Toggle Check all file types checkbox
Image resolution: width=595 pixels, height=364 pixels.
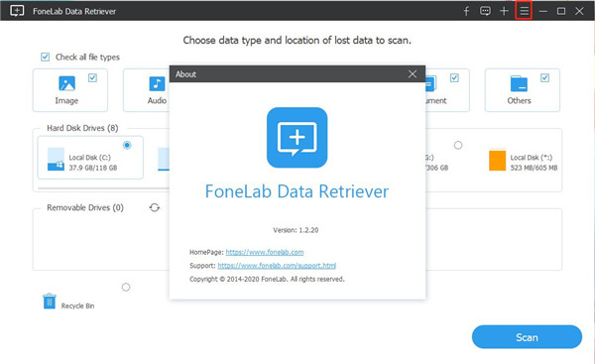click(x=46, y=57)
